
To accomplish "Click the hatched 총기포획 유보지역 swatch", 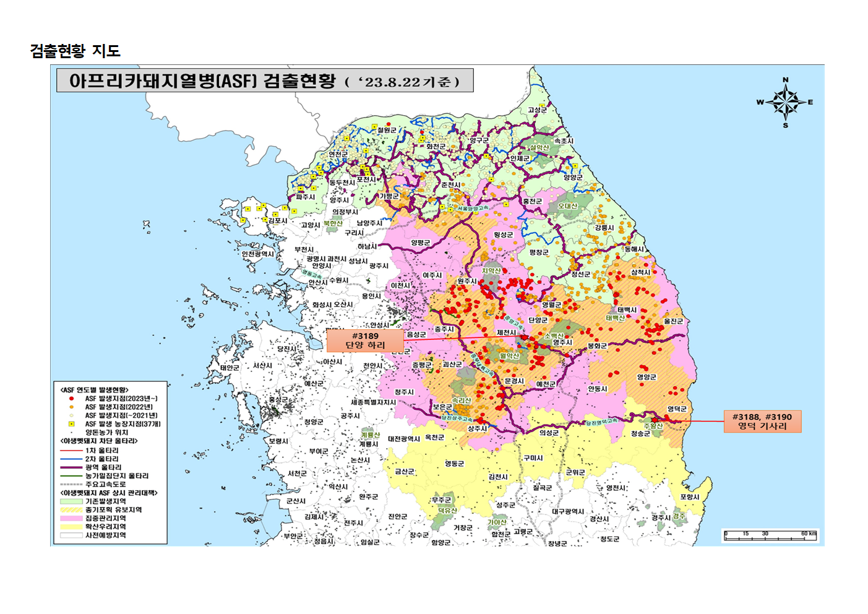I will [71, 510].
